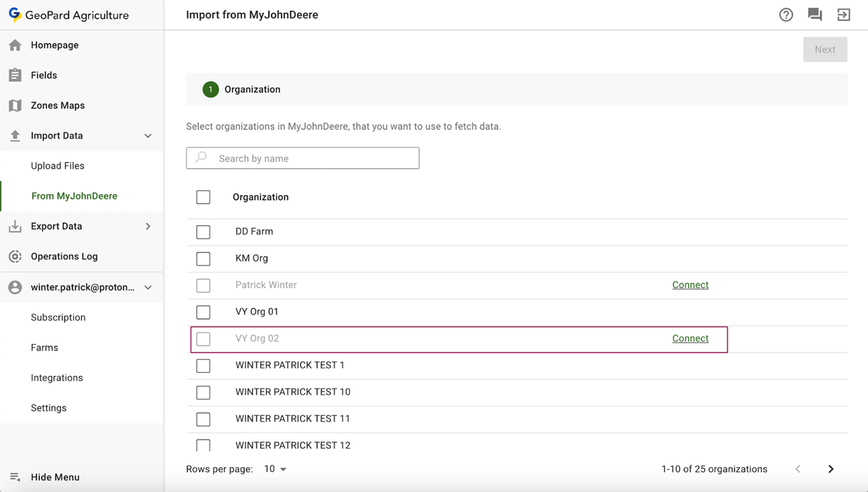The image size is (868, 492).
Task: Click the Operations Log gear icon
Action: coord(15,256)
